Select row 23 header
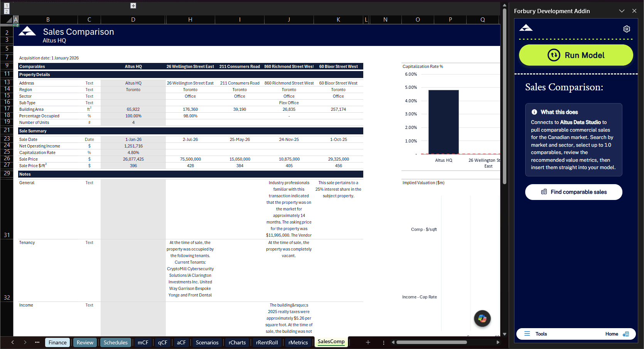 7,139
